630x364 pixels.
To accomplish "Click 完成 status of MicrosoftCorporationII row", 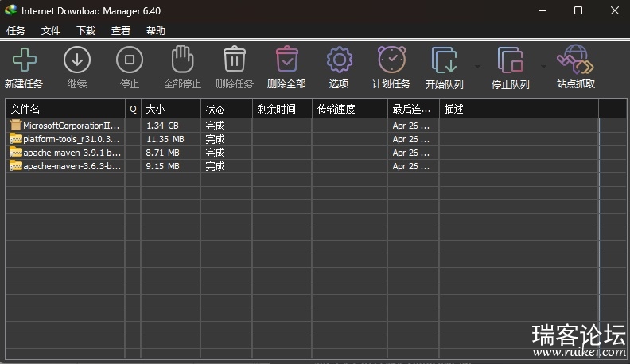I will [x=215, y=126].
